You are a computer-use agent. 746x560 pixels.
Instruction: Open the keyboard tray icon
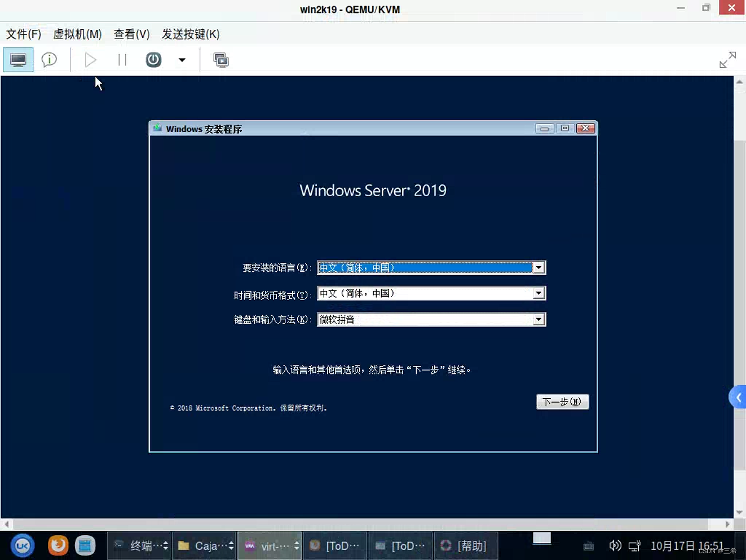click(589, 545)
